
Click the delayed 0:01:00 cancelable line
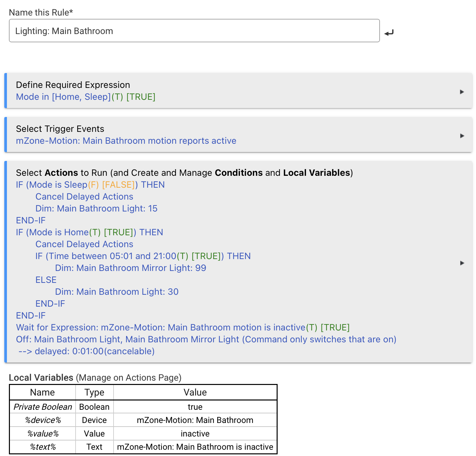click(86, 351)
